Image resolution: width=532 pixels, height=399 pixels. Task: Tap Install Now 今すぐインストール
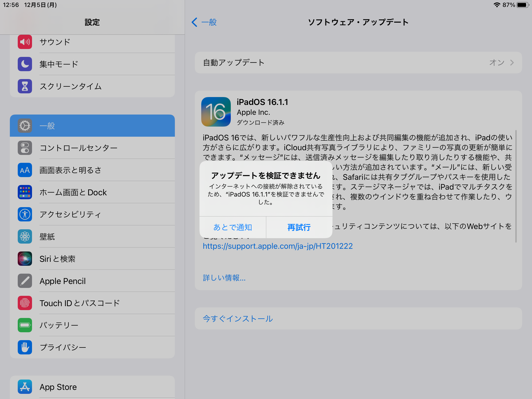pos(238,318)
